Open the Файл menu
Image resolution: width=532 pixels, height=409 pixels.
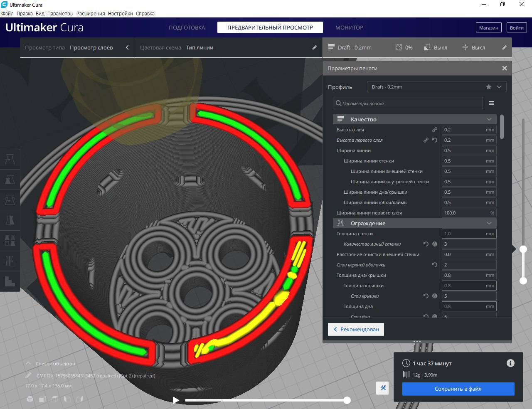coord(7,13)
